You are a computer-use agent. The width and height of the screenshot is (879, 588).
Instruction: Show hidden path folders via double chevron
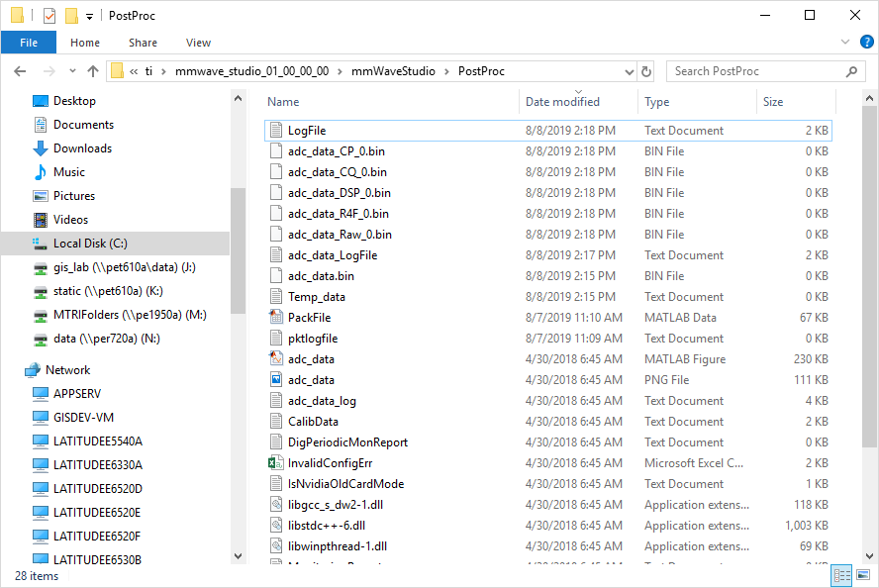134,71
